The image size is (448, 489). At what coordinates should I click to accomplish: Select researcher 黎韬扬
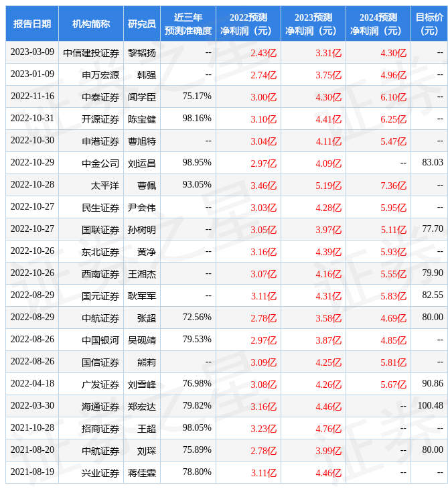(x=141, y=53)
